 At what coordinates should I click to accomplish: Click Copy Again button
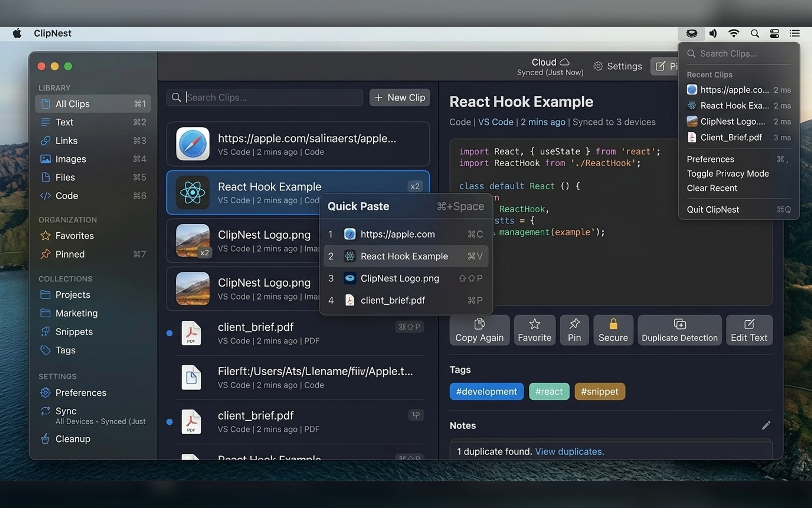[x=479, y=330]
